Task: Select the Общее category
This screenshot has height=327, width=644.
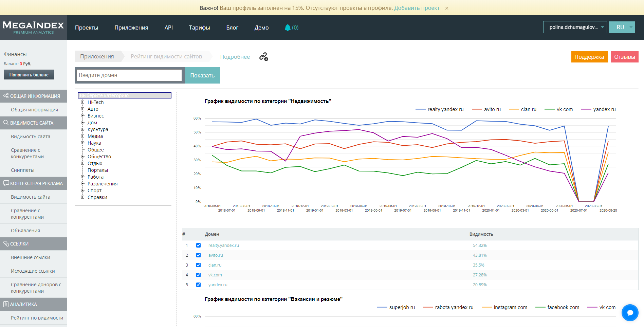Action: point(96,150)
